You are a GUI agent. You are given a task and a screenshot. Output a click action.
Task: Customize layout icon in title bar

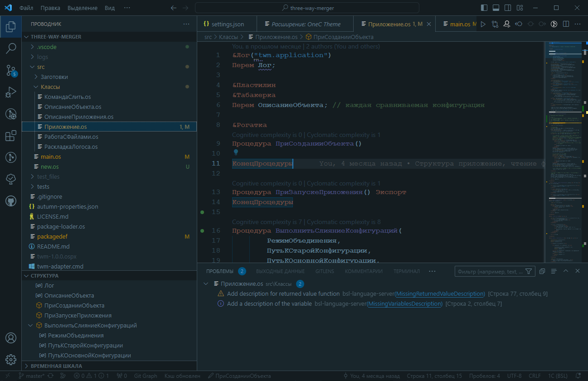[520, 8]
